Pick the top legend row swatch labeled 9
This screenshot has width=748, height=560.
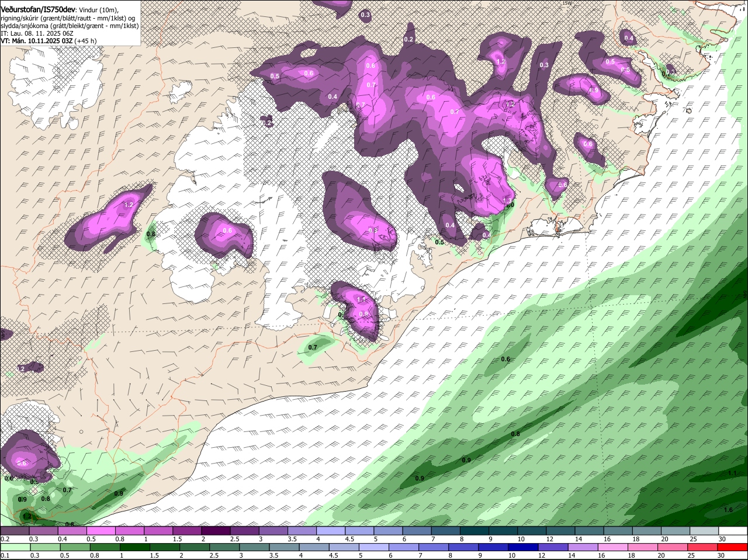pos(503,531)
